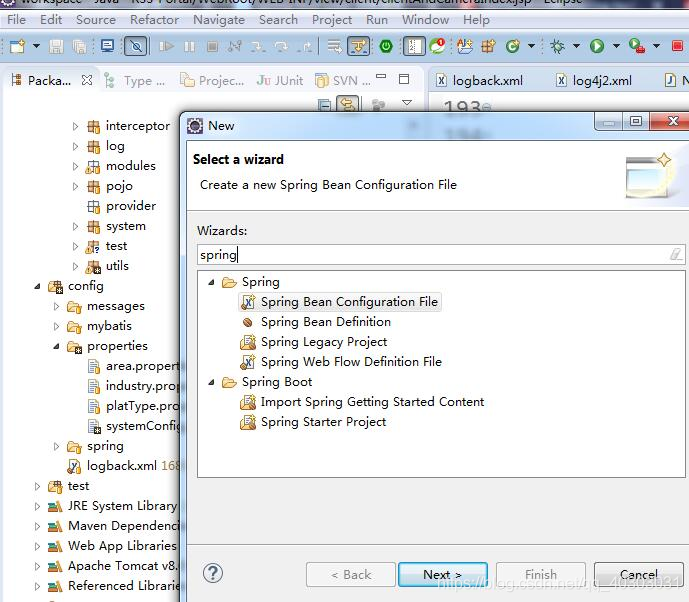Viewport: 689px width, 602px height.
Task: Click the Run Last Tool icon
Action: pos(637,46)
